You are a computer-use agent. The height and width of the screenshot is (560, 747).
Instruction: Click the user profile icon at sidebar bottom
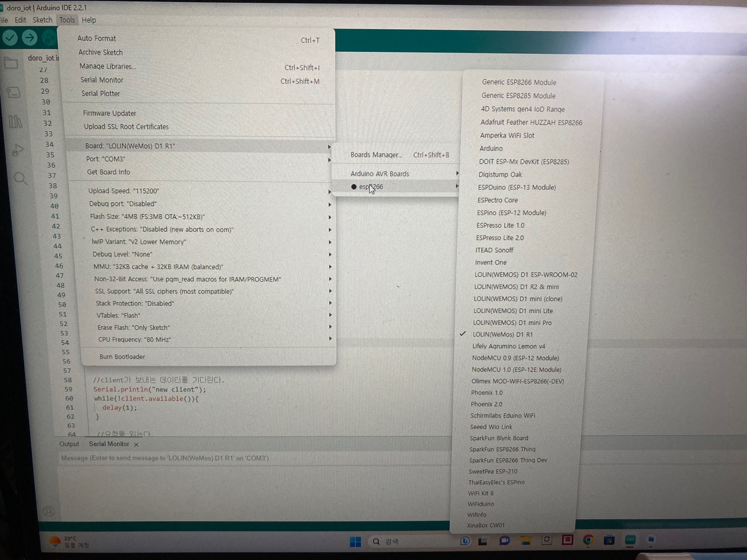(x=49, y=511)
